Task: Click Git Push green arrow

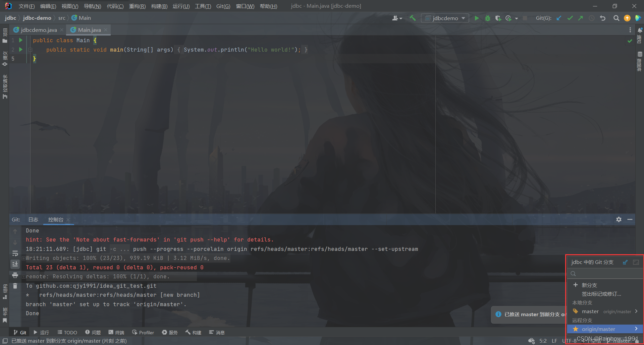Action: click(x=581, y=18)
